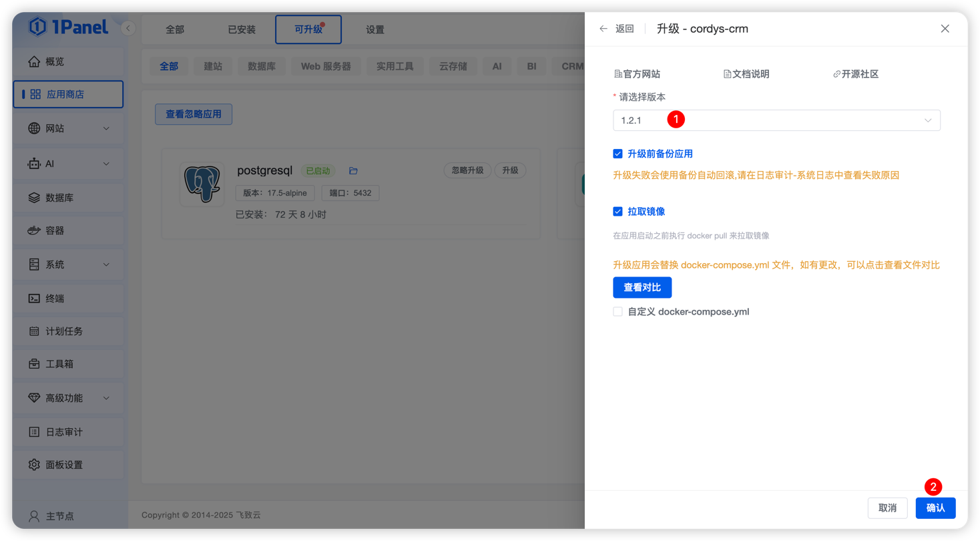The image size is (980, 541).
Task: Enable custom docker-compose.yml checkbox
Action: click(x=618, y=312)
